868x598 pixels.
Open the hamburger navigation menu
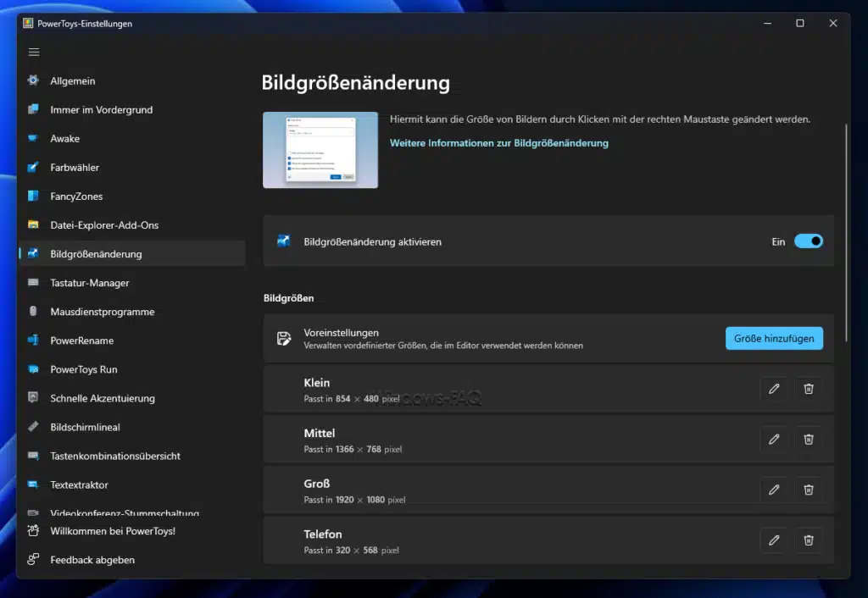[x=34, y=52]
